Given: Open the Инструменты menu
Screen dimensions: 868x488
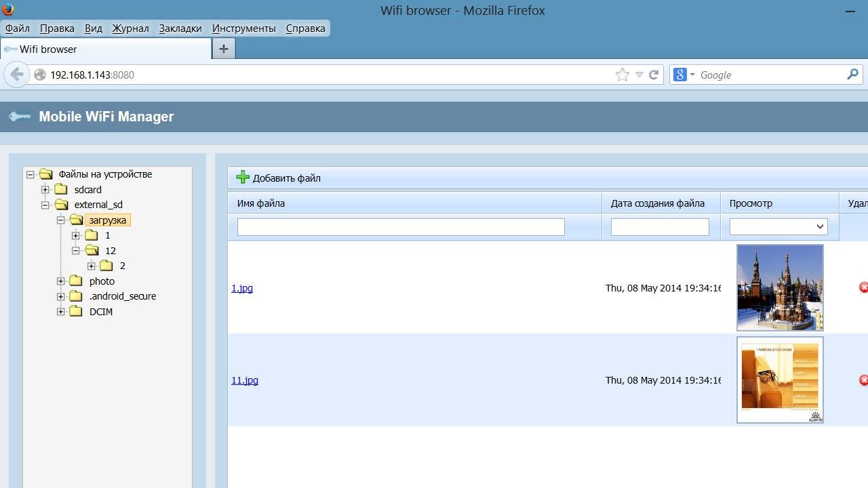Looking at the screenshot, I should pyautogui.click(x=243, y=28).
